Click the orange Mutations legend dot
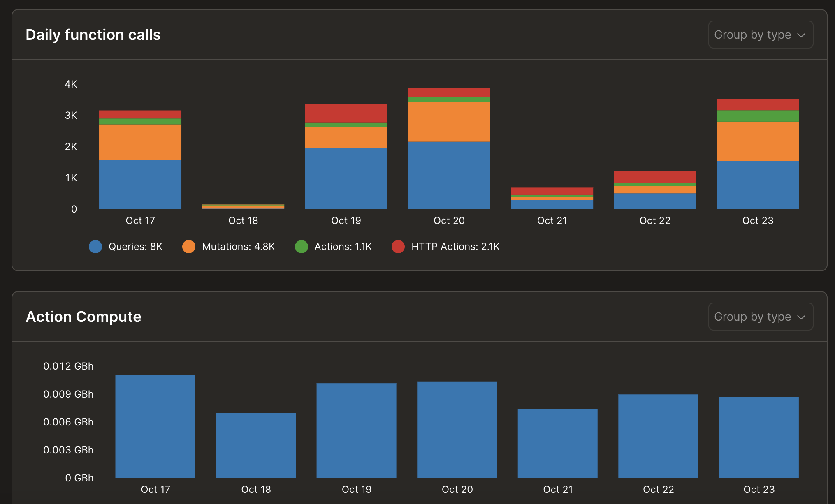This screenshot has width=835, height=504. [x=189, y=247]
